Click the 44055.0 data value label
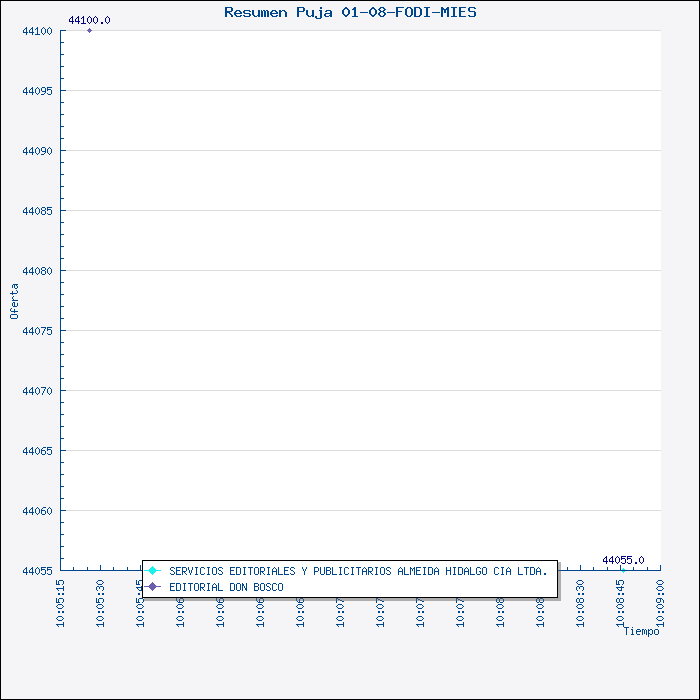Image resolution: width=700 pixels, height=700 pixels. (x=623, y=560)
